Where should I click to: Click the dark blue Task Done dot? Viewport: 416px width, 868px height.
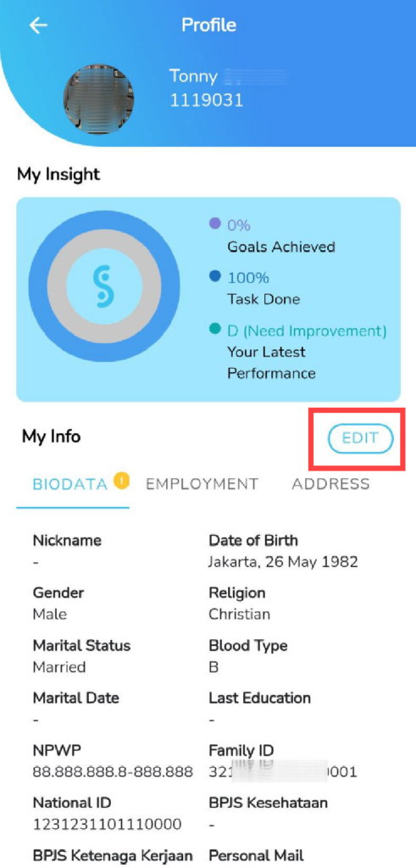pyautogui.click(x=214, y=276)
